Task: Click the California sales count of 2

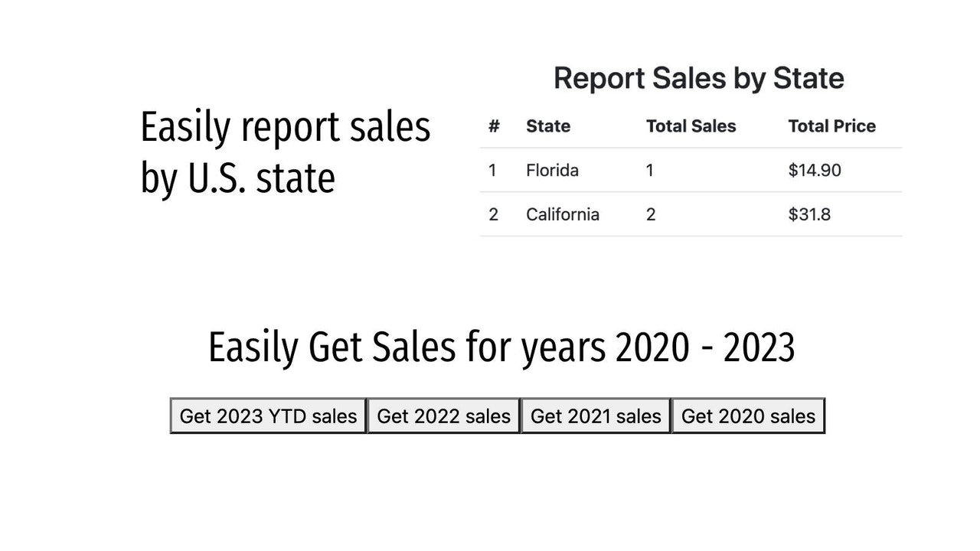Action: (649, 214)
